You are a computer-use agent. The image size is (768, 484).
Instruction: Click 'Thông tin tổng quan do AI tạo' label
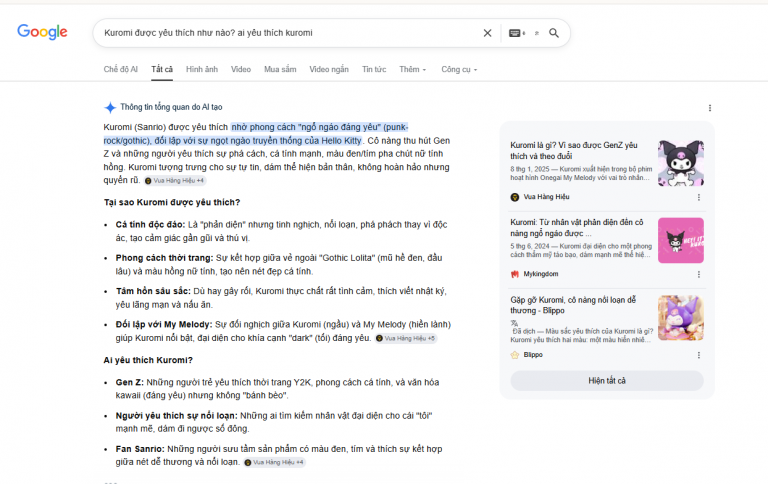(x=171, y=107)
